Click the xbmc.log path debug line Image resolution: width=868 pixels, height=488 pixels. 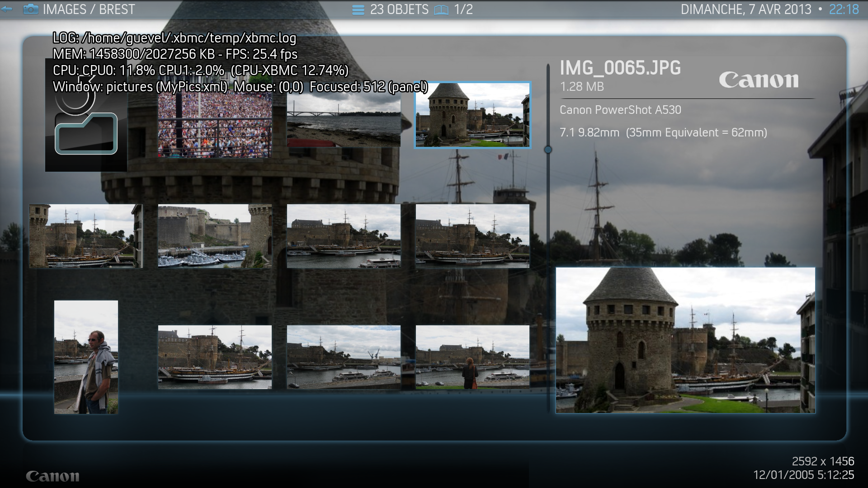[175, 38]
